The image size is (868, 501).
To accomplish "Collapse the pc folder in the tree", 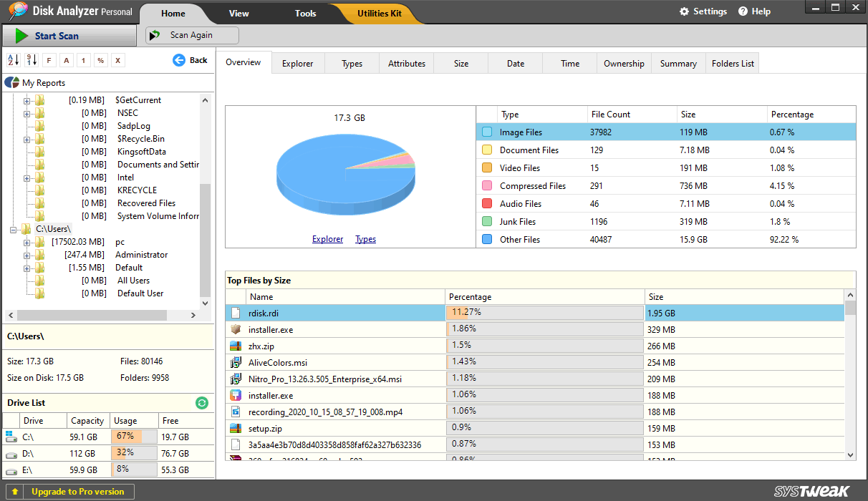I will click(26, 242).
